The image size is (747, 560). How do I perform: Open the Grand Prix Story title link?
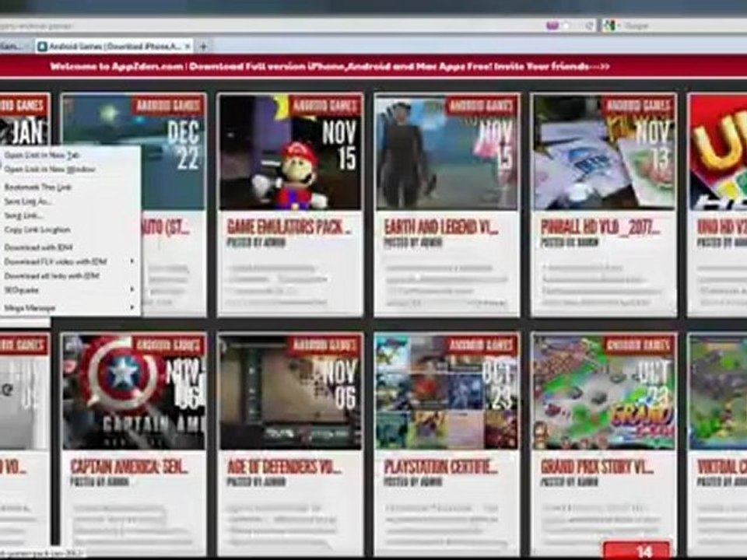(x=598, y=467)
